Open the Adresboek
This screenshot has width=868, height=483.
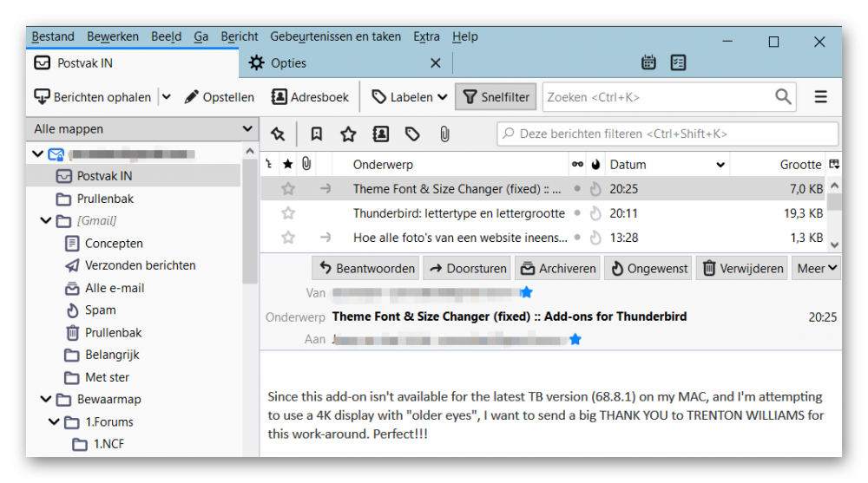(310, 97)
